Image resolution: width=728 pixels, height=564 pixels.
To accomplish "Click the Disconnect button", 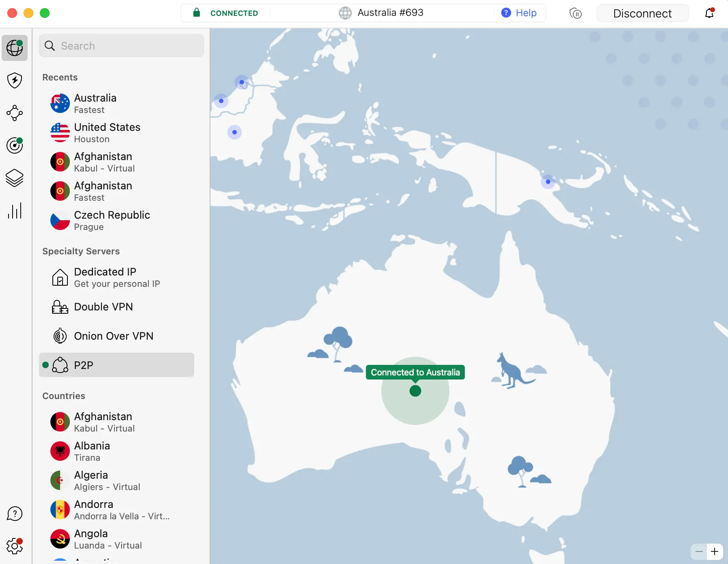I will pos(642,13).
